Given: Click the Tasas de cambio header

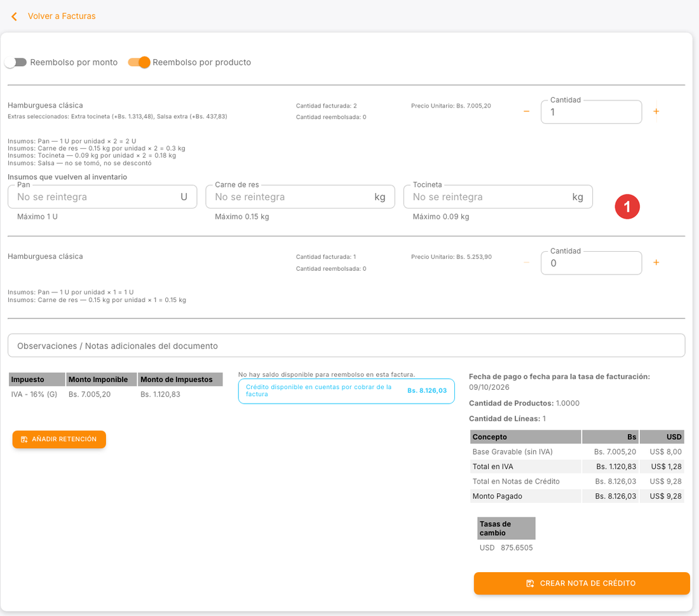Looking at the screenshot, I should point(506,528).
